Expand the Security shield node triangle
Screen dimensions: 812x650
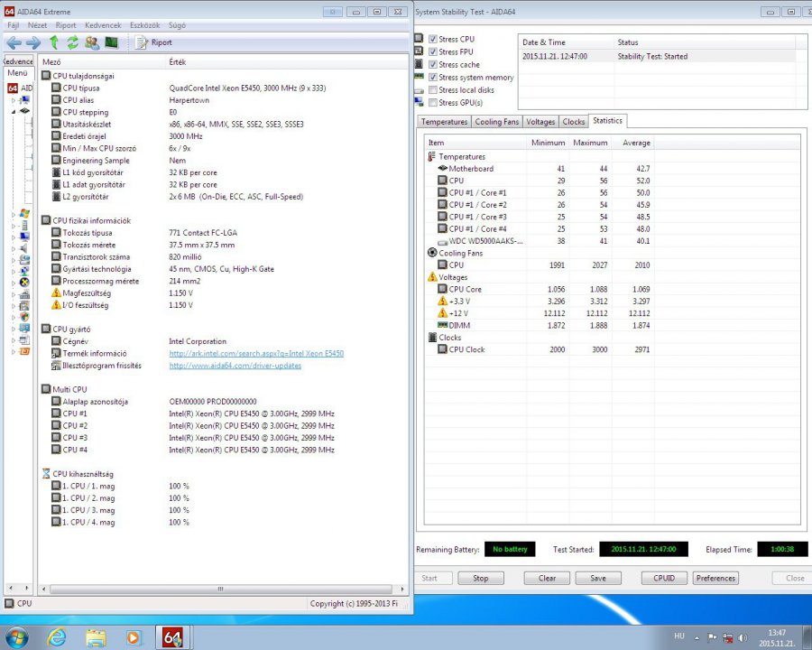pos(14,317)
